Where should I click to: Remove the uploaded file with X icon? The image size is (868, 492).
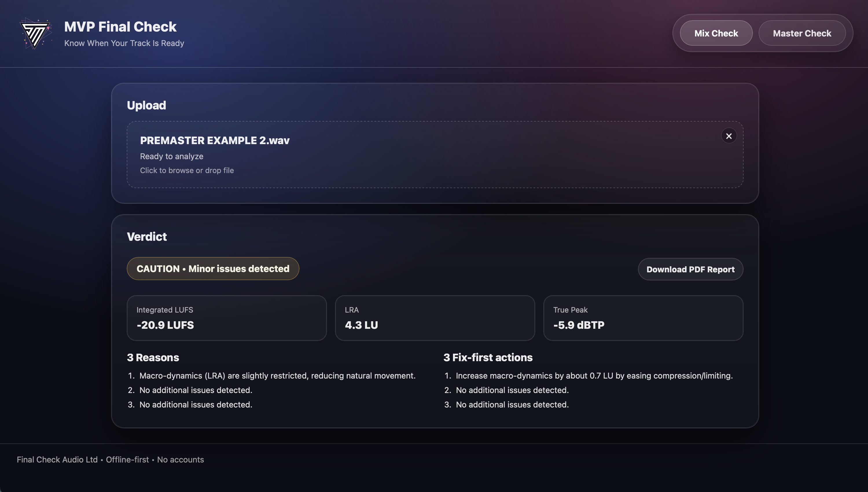pyautogui.click(x=729, y=136)
